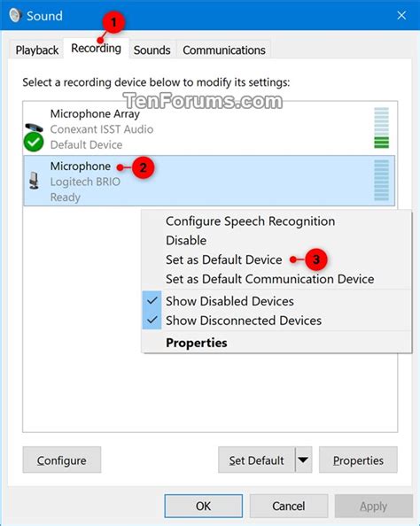420x526 pixels.
Task: Click the Logitech BRIO level meter
Action: coord(381,180)
